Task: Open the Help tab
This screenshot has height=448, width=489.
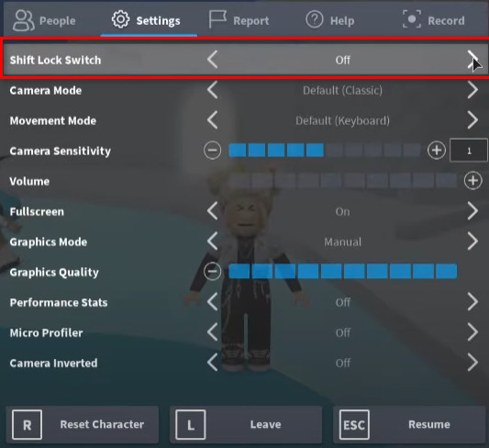Action: [x=330, y=20]
